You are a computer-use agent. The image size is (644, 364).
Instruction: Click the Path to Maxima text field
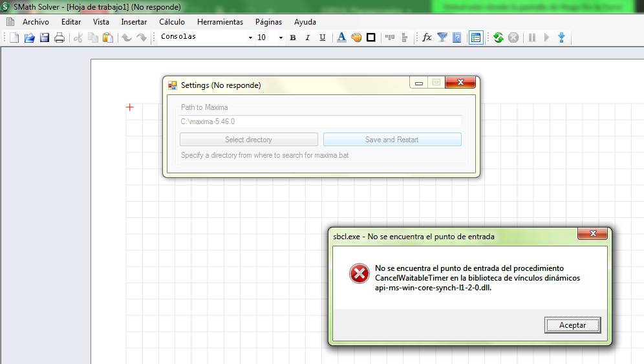(321, 122)
